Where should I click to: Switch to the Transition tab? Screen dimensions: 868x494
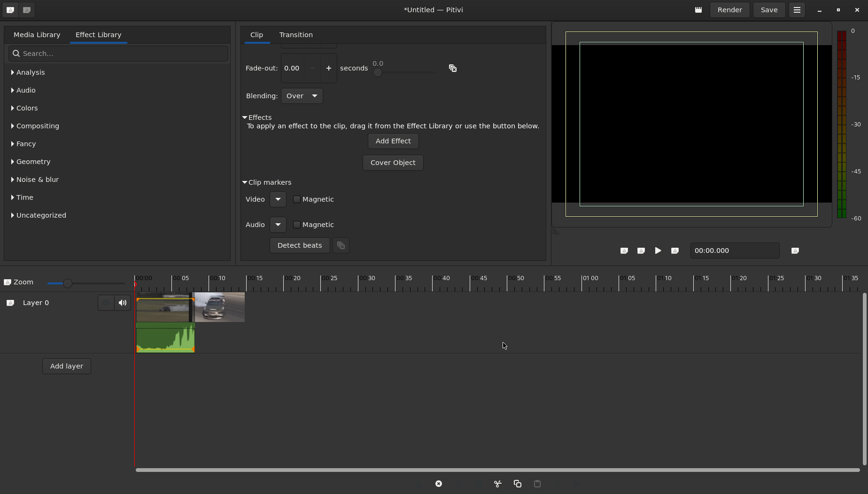click(295, 35)
